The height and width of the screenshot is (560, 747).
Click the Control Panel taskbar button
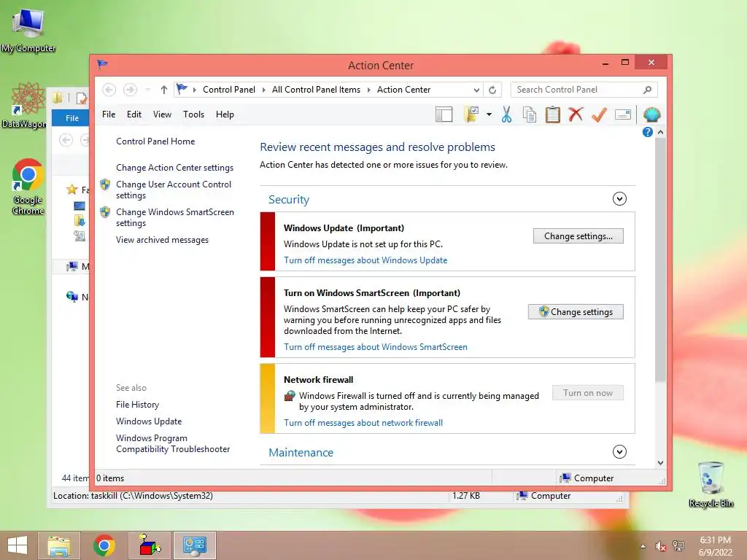(195, 545)
